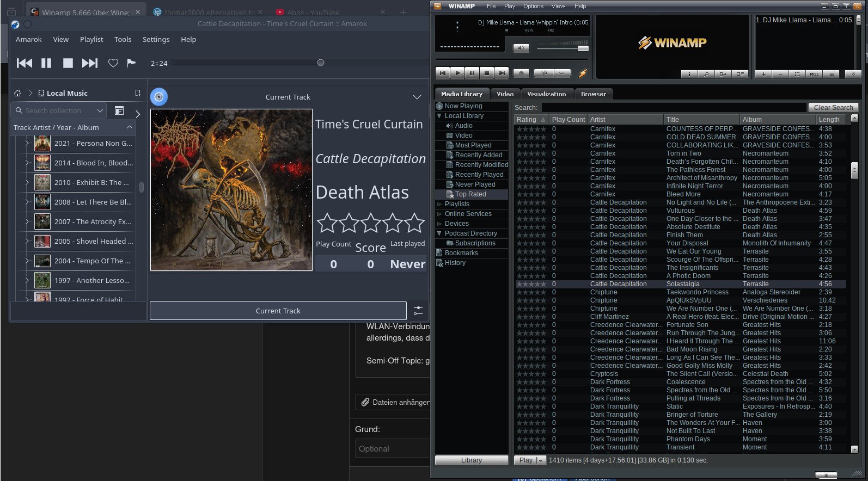Switch to Winamp Browser tab

pos(593,94)
